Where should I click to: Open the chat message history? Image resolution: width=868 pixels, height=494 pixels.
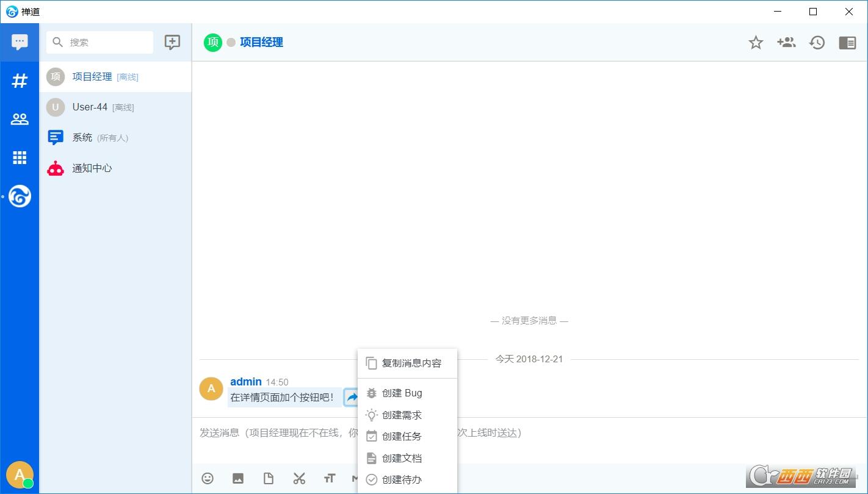pyautogui.click(x=817, y=42)
